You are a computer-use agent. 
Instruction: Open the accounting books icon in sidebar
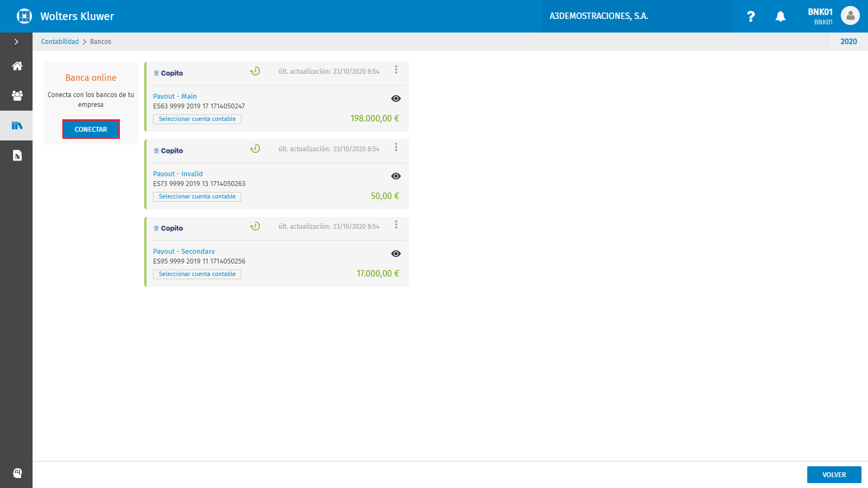click(17, 125)
